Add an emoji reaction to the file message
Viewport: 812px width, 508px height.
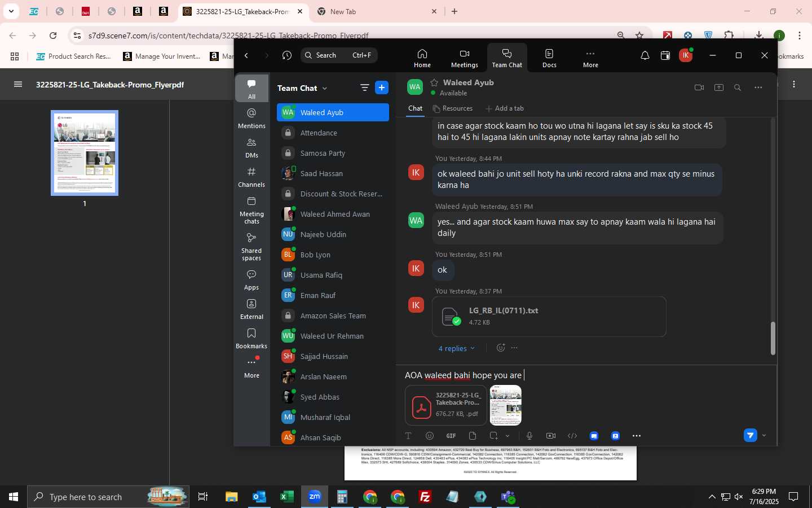[500, 348]
